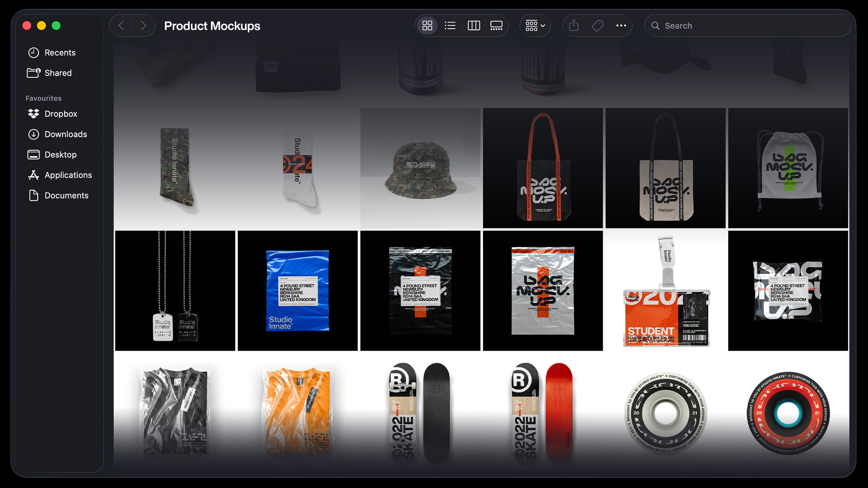Switch to list view
The image size is (868, 488).
(450, 26)
